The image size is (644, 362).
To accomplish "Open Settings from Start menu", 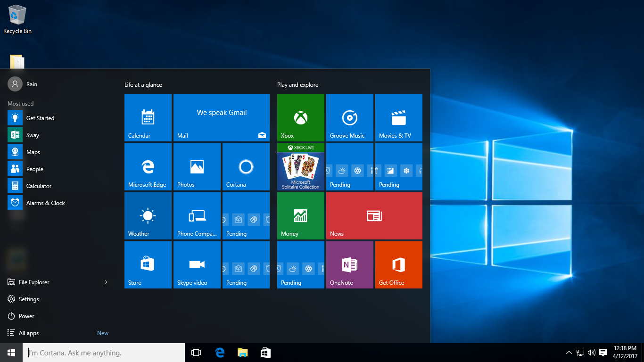I will click(x=58, y=299).
